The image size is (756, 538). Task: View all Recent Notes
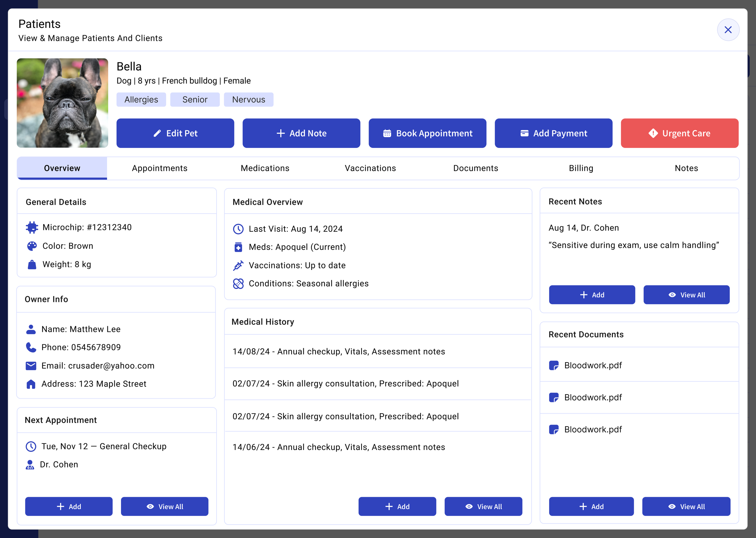686,295
